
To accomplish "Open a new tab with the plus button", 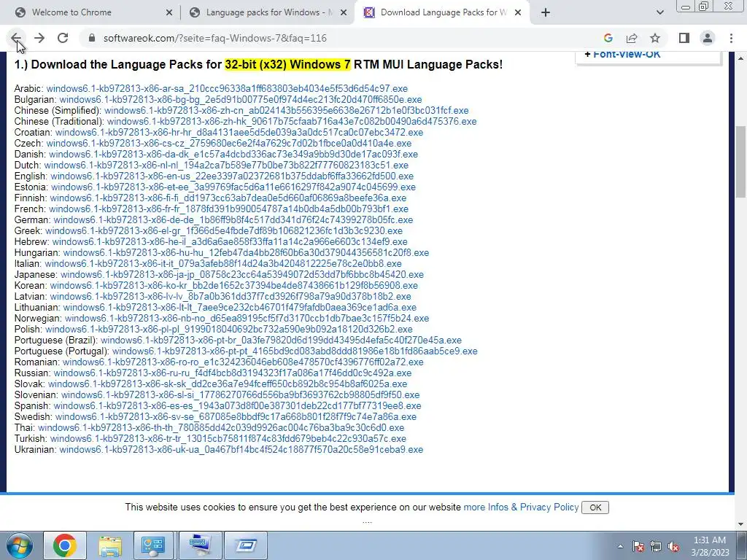I will pyautogui.click(x=546, y=12).
